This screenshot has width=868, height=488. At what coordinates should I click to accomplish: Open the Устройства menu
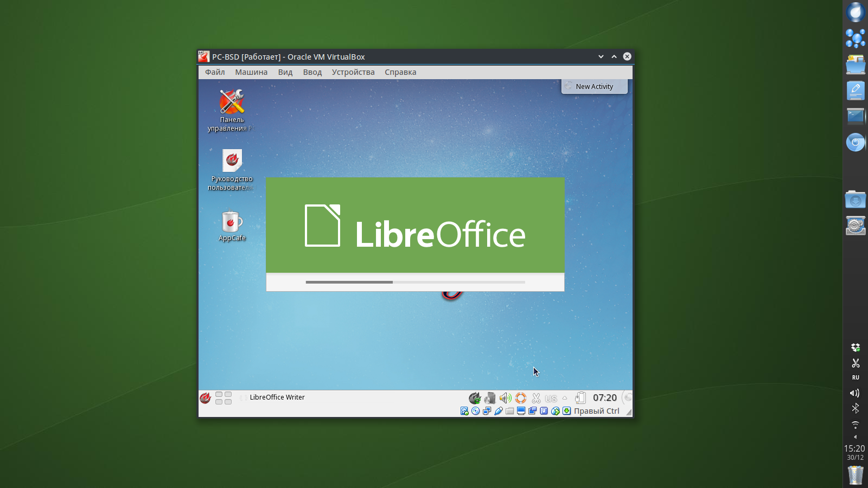(x=353, y=72)
